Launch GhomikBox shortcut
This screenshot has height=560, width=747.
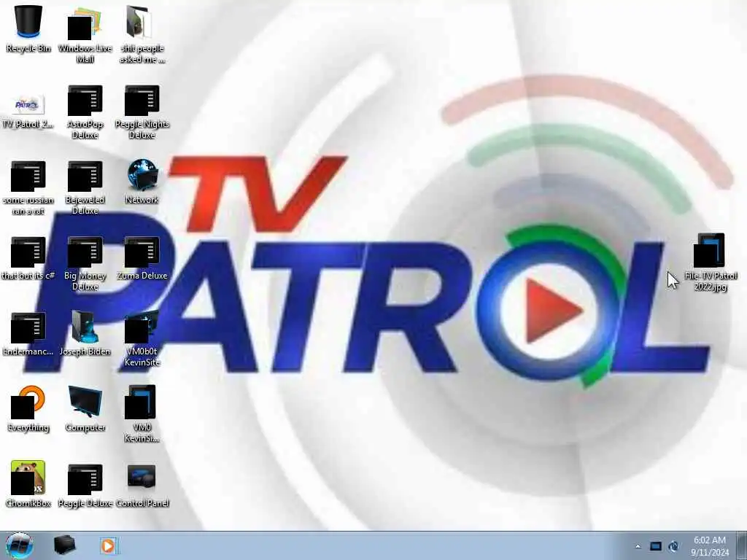tap(28, 484)
